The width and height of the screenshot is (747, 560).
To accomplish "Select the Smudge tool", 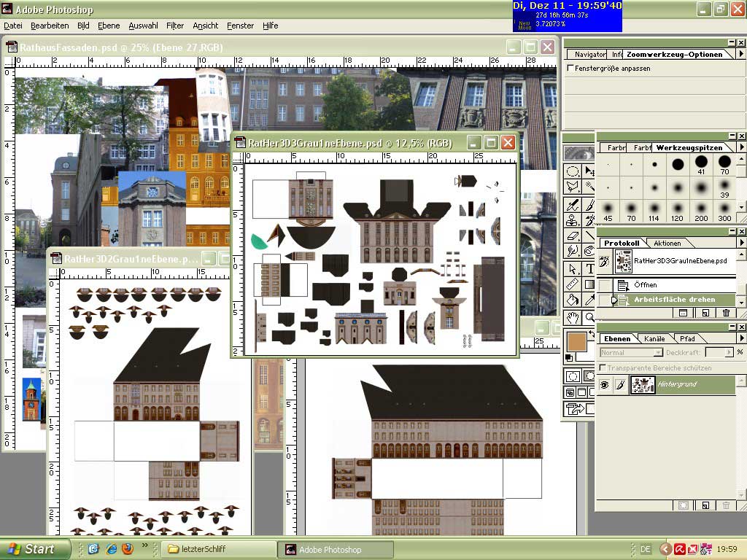I will [x=572, y=251].
